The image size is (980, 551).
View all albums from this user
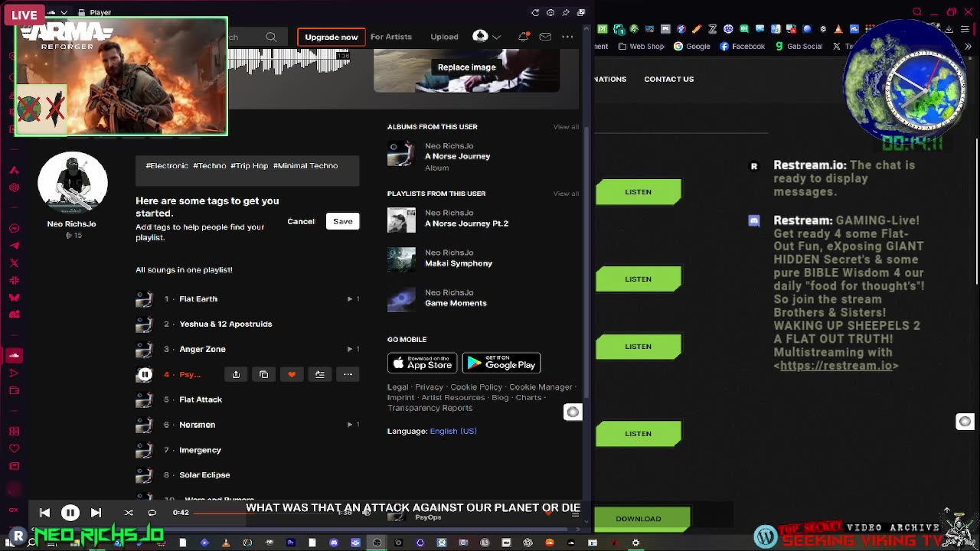pos(566,127)
